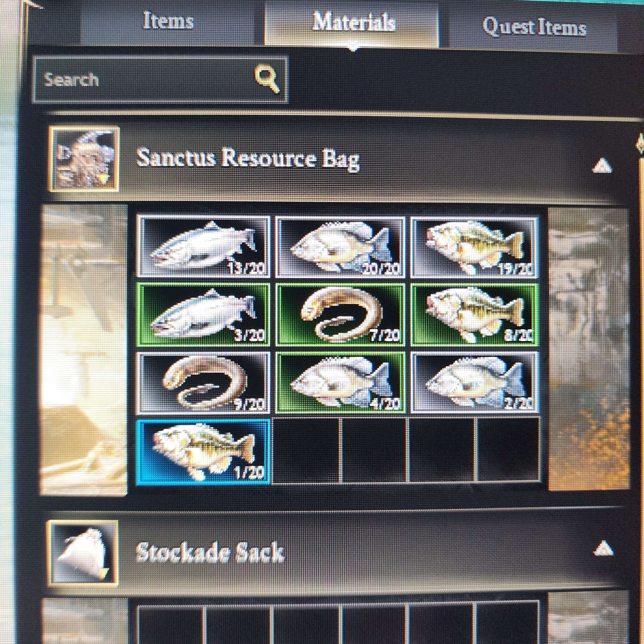This screenshot has width=644, height=644.
Task: Select the salmon stack showing 13/20
Action: pyautogui.click(x=203, y=247)
